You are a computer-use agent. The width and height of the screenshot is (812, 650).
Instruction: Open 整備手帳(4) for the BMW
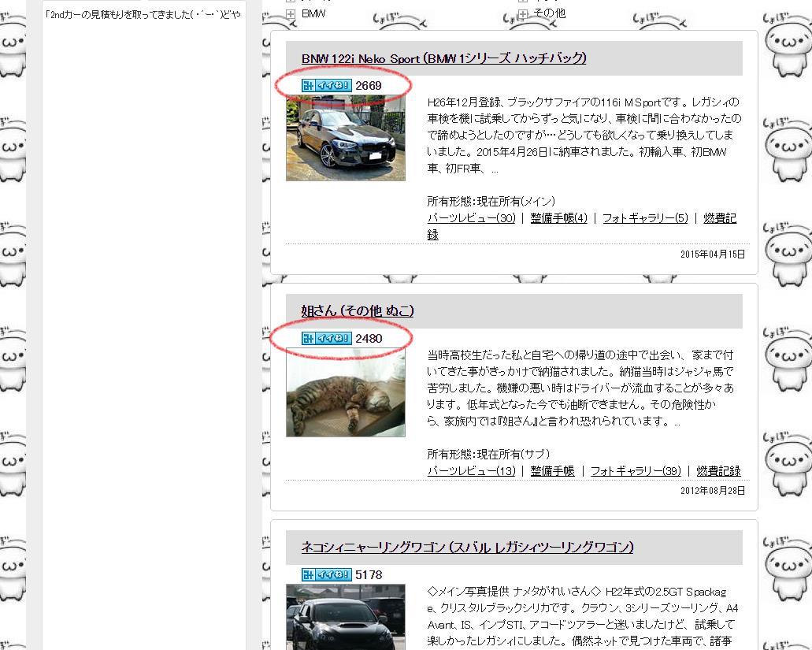point(558,218)
